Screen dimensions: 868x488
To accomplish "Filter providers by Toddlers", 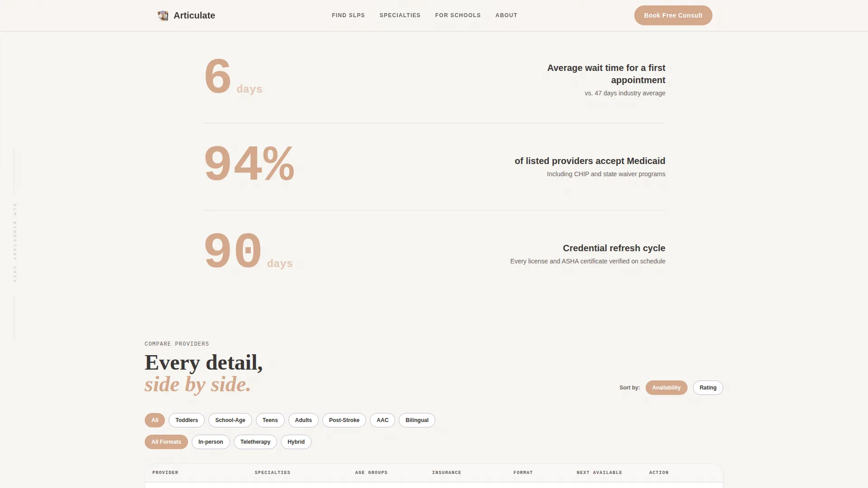I will coord(187,420).
